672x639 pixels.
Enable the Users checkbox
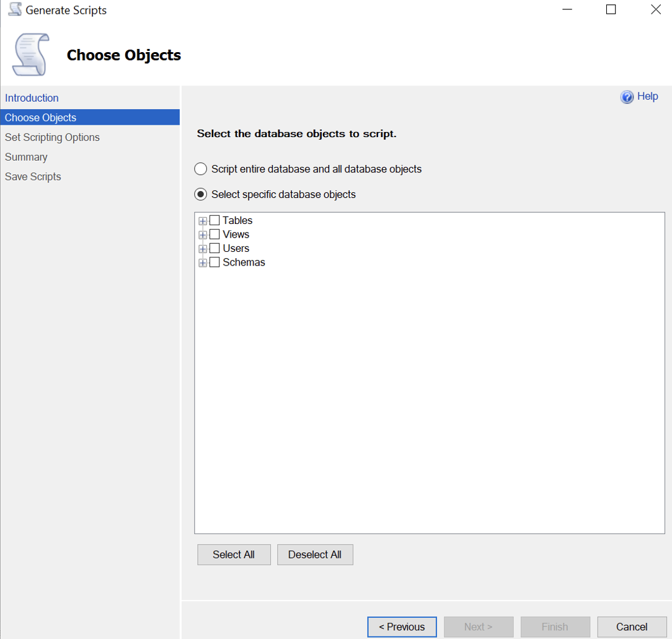tap(214, 248)
